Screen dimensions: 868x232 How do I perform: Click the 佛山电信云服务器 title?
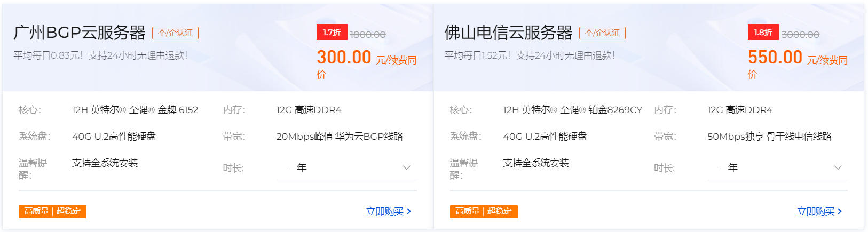tap(508, 33)
